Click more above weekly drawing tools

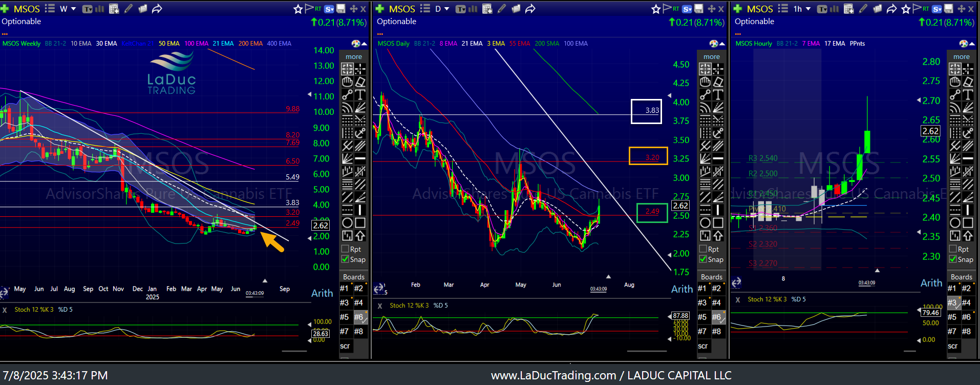pos(354,56)
